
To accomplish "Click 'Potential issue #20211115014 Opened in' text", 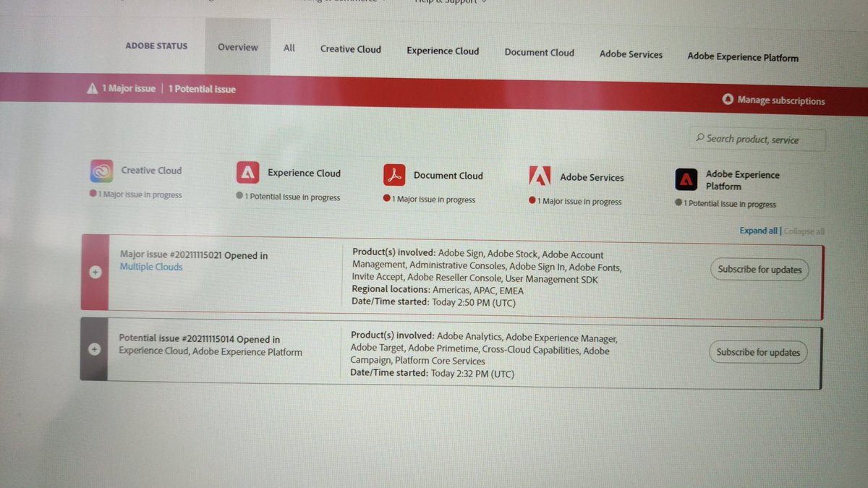I will tap(199, 339).
